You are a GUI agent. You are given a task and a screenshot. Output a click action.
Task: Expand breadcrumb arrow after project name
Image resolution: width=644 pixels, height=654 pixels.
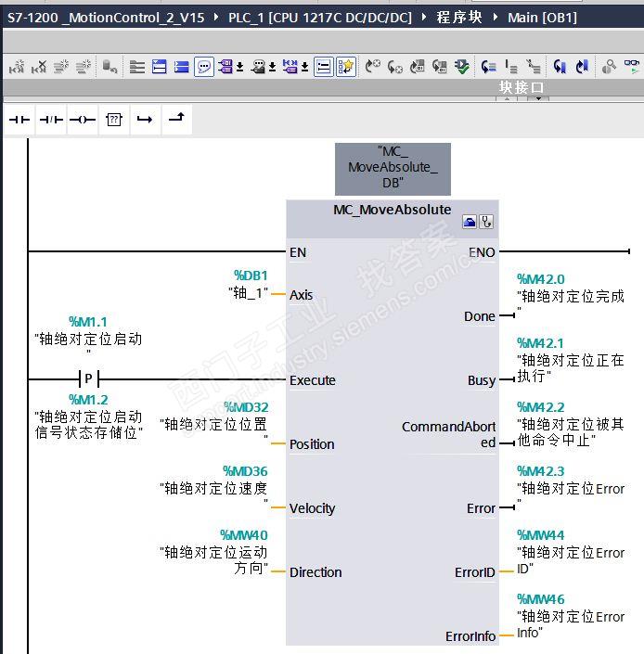point(216,17)
